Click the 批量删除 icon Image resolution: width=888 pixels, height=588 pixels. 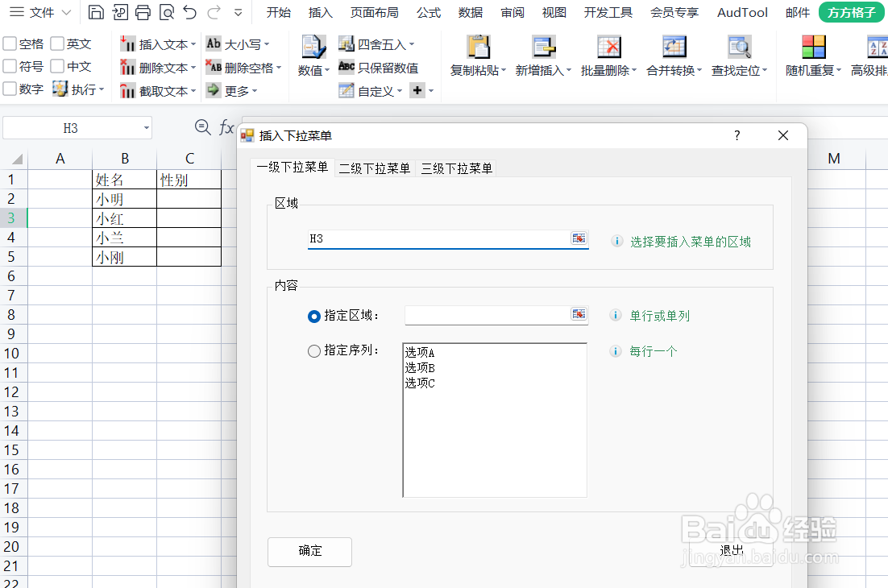point(609,47)
